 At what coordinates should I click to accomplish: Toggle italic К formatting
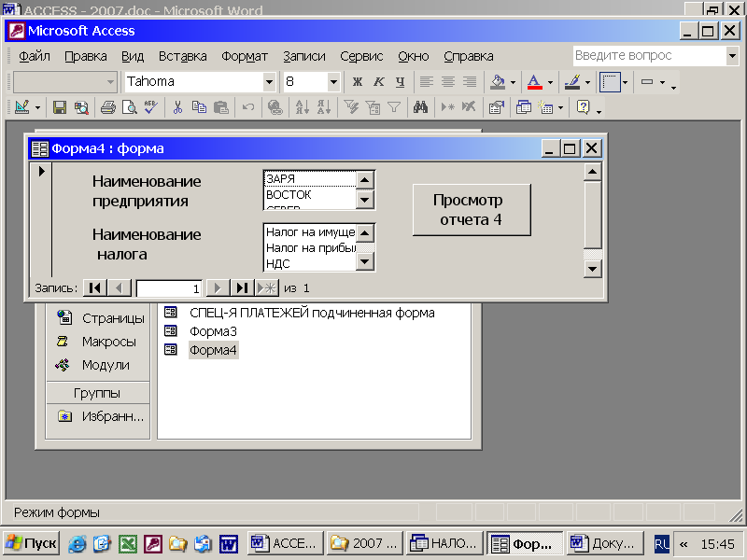coord(379,82)
